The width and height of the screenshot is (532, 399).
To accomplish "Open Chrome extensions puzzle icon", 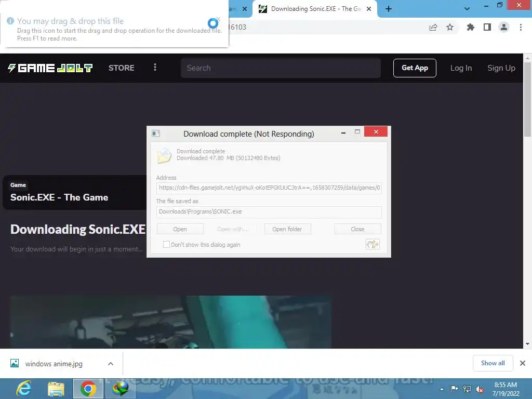I will coord(470,27).
